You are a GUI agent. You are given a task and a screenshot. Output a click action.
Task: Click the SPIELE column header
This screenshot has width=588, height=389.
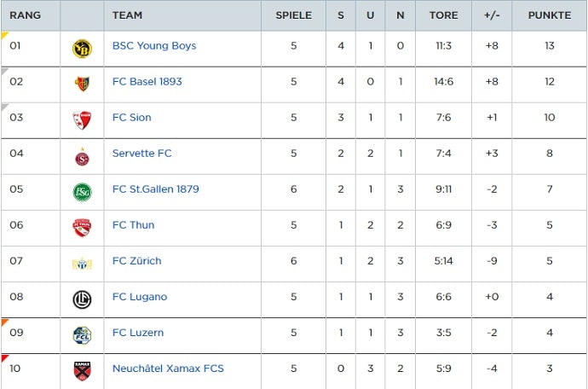293,15
